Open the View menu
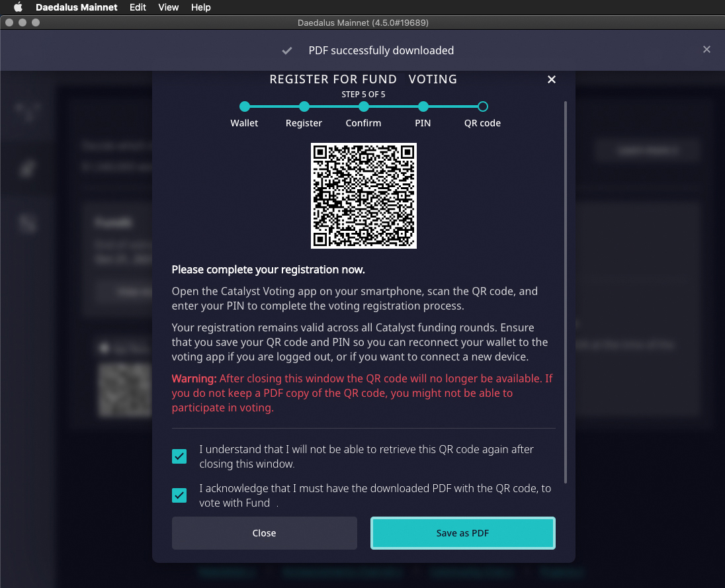This screenshot has height=588, width=725. click(169, 7)
